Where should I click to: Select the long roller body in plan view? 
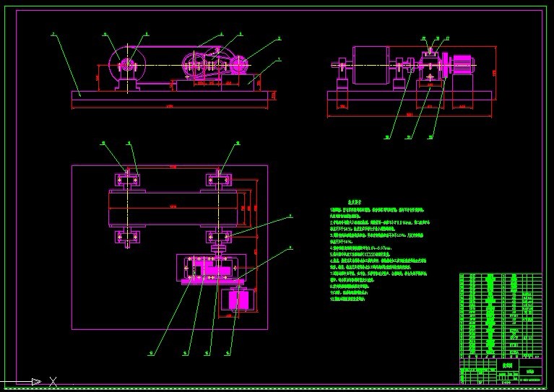click(x=173, y=209)
